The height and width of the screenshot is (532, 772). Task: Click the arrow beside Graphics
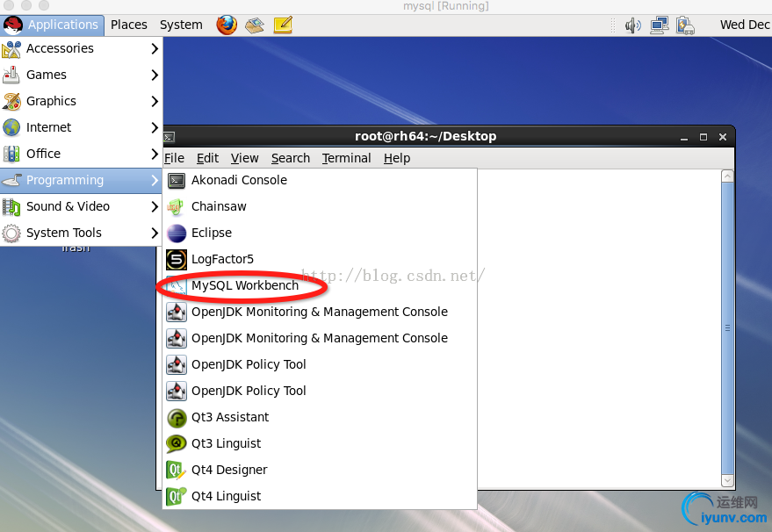point(155,101)
